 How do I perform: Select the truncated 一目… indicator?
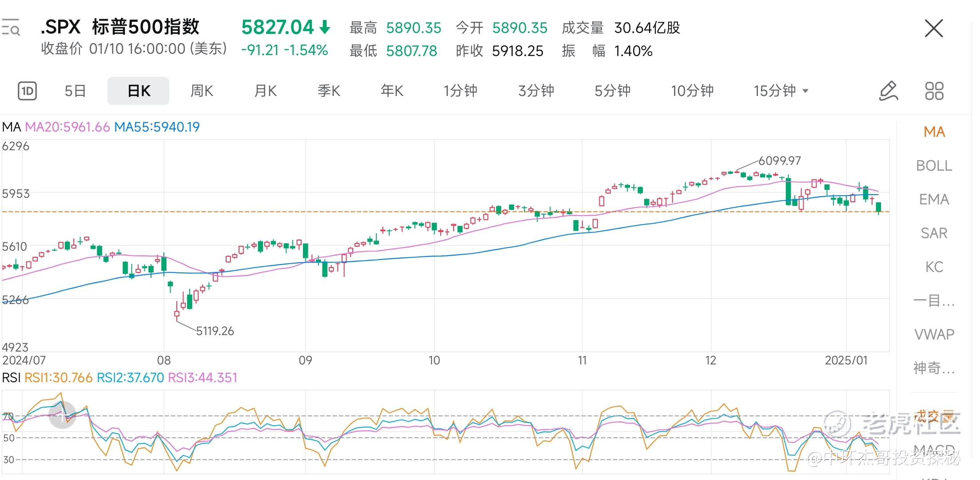[x=934, y=301]
